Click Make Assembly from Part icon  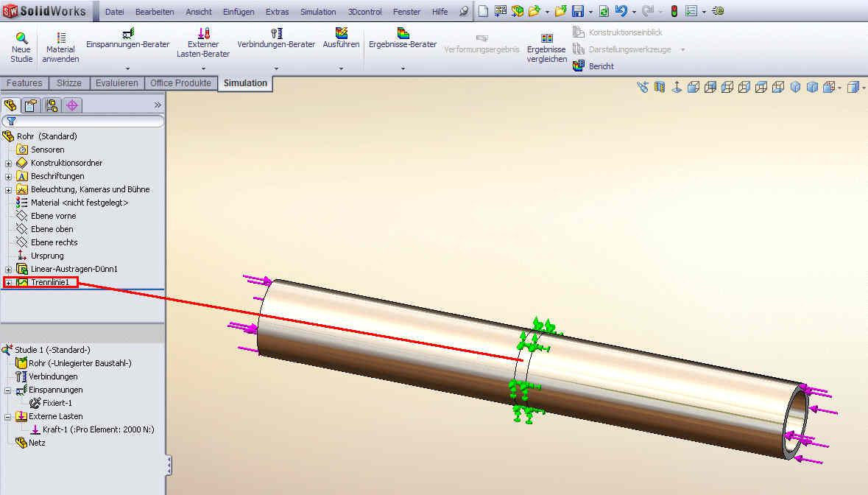[x=517, y=11]
